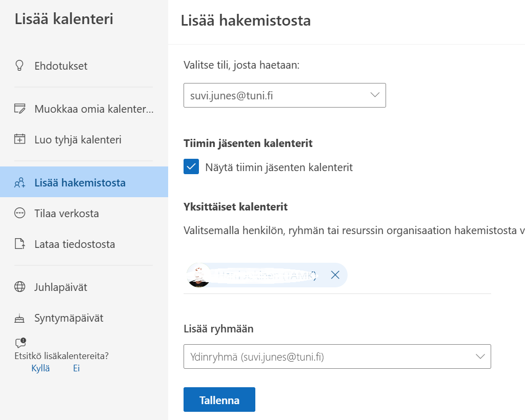Image resolution: width=525 pixels, height=420 pixels.
Task: Click the cake icon beside Syntymäpäivät
Action: click(19, 319)
